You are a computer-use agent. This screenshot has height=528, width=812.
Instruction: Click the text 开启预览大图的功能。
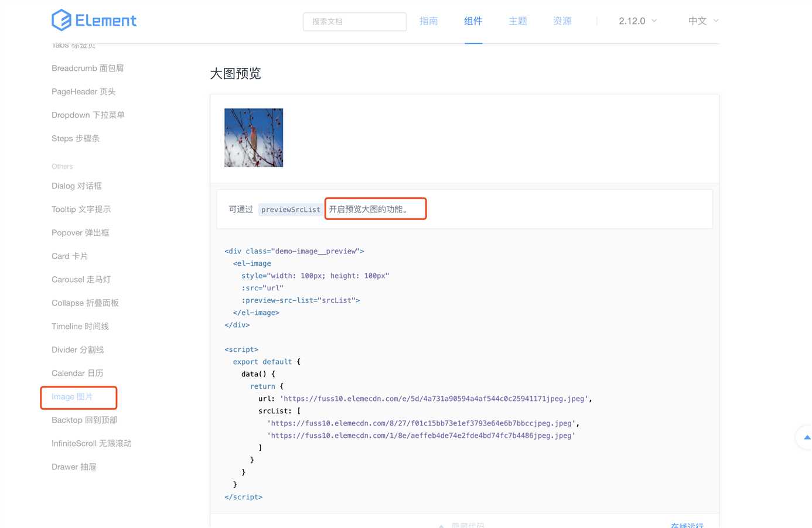370,209
